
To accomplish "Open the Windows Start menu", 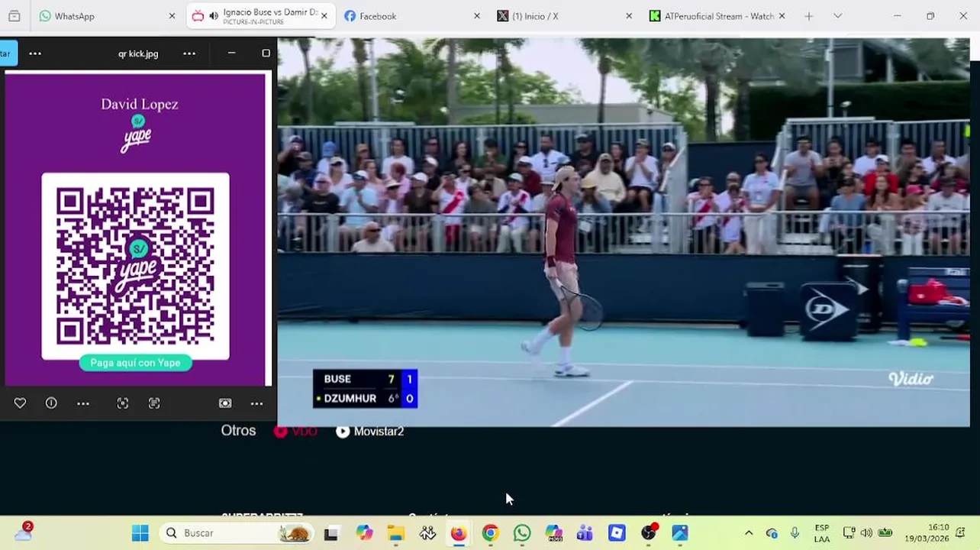I will [140, 533].
